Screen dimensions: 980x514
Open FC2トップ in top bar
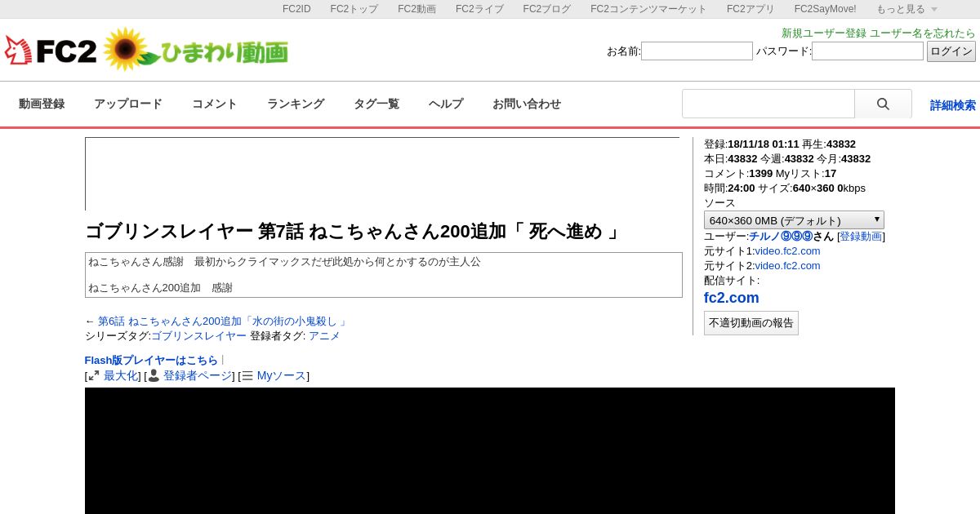pyautogui.click(x=354, y=9)
